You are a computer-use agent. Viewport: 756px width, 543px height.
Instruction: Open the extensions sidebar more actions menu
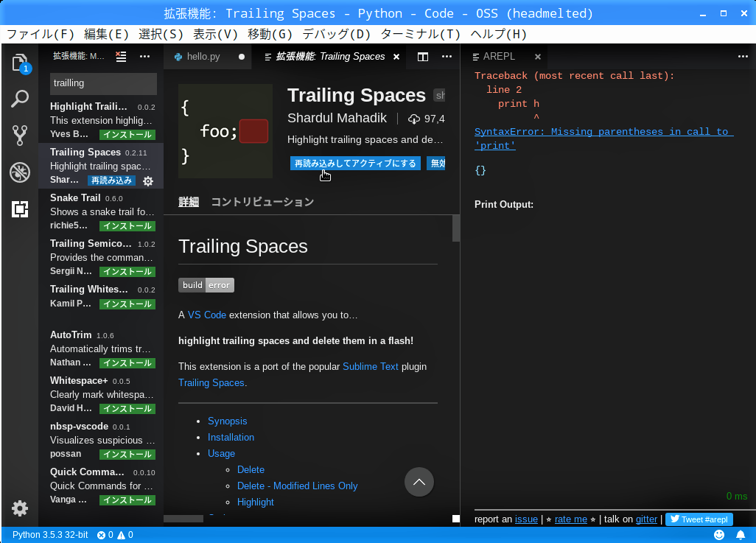click(x=144, y=57)
